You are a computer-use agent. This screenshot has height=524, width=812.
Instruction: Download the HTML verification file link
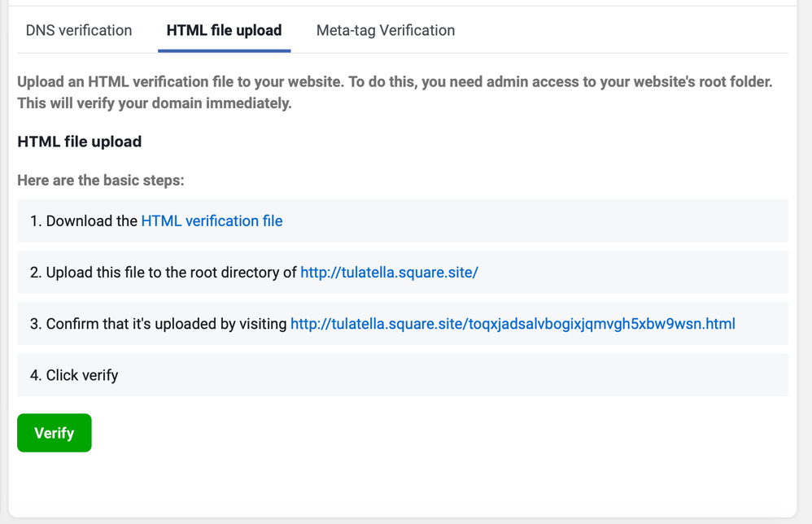pyautogui.click(x=212, y=221)
